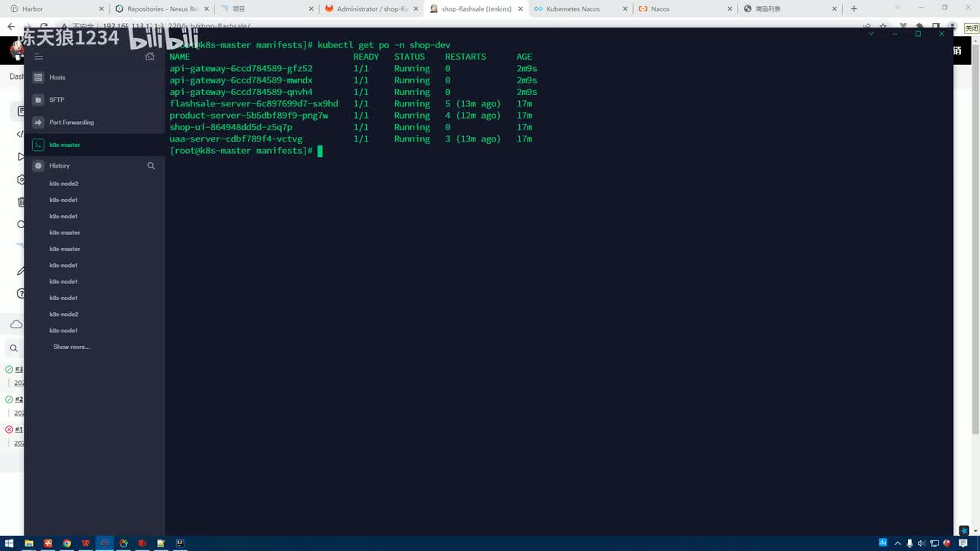Open Windows Start menu

10,543
